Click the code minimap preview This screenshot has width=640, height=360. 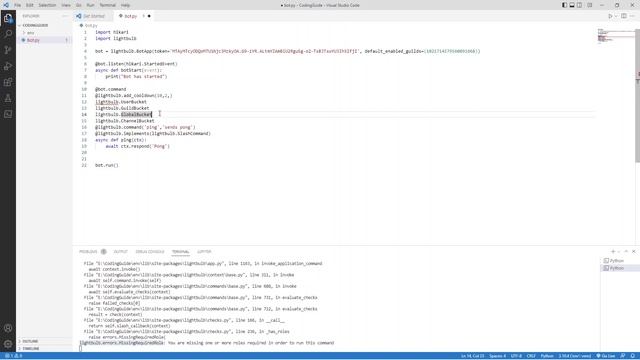pyautogui.click(x=616, y=37)
